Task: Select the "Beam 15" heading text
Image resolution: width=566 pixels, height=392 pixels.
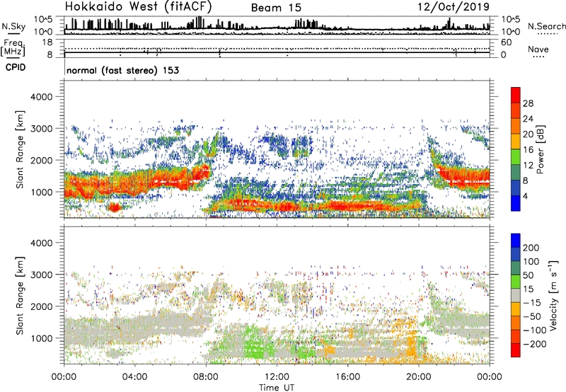Action: tap(276, 8)
